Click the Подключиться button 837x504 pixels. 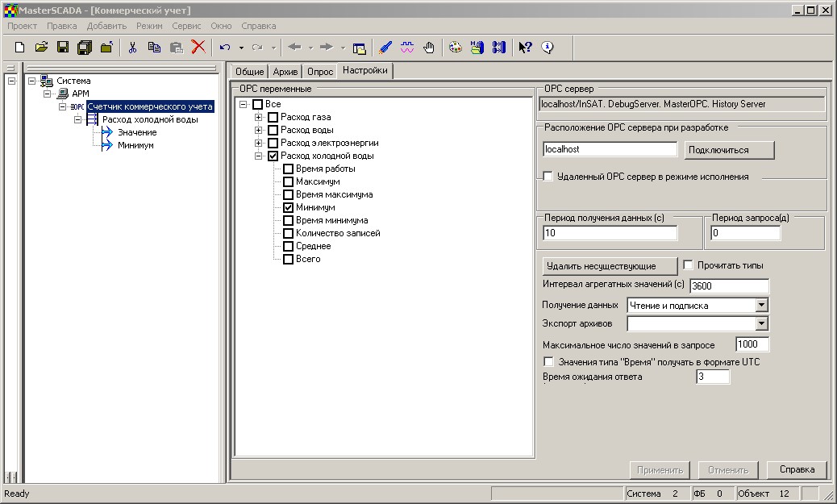[729, 150]
